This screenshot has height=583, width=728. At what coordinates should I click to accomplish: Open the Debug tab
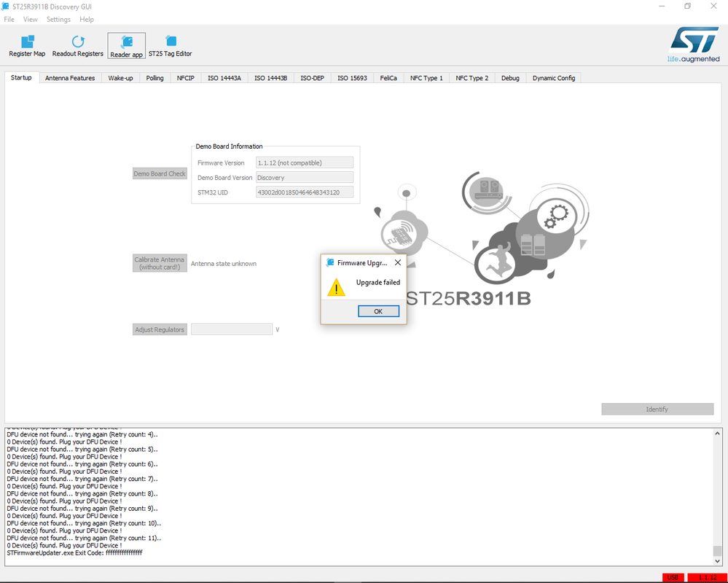(x=510, y=78)
